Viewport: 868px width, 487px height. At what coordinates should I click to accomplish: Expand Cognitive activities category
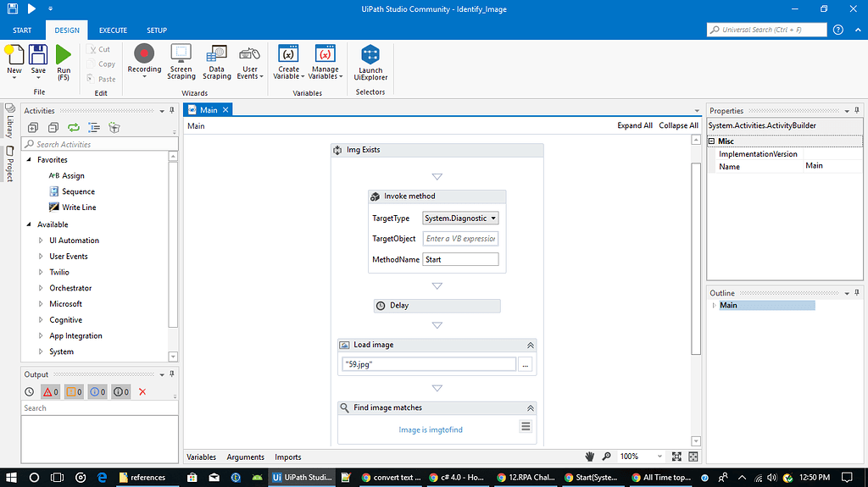(x=41, y=320)
